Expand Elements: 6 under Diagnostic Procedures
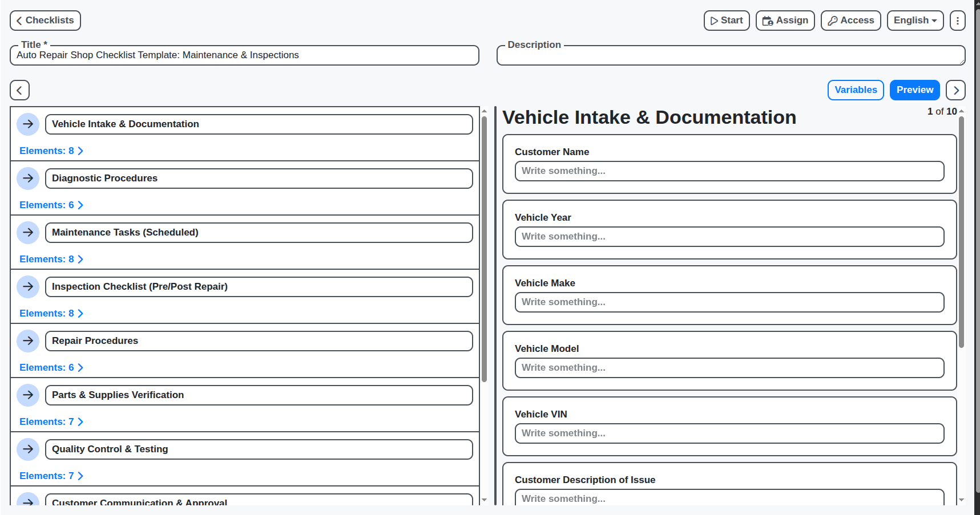Screen dimensions: 980x515 coord(51,205)
